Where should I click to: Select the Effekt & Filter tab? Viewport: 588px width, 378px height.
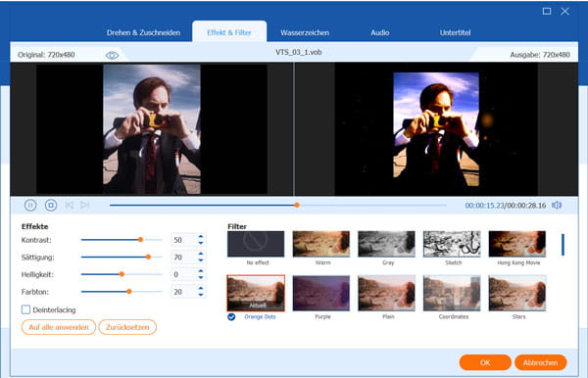pyautogui.click(x=229, y=32)
